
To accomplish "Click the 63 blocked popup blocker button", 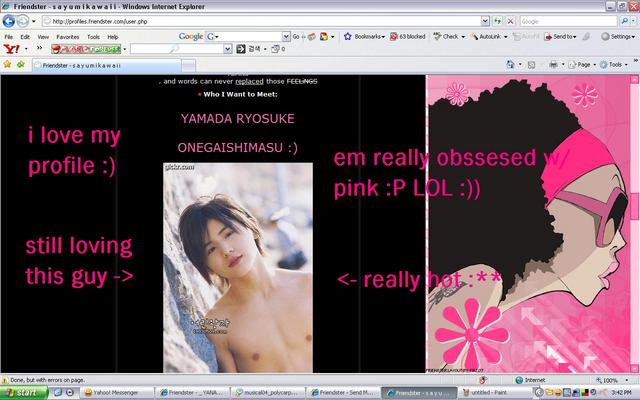I will click(x=407, y=37).
